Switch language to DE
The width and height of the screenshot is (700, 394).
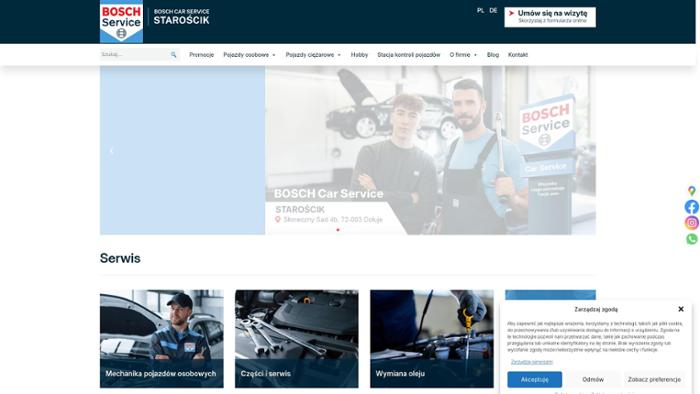pos(493,10)
